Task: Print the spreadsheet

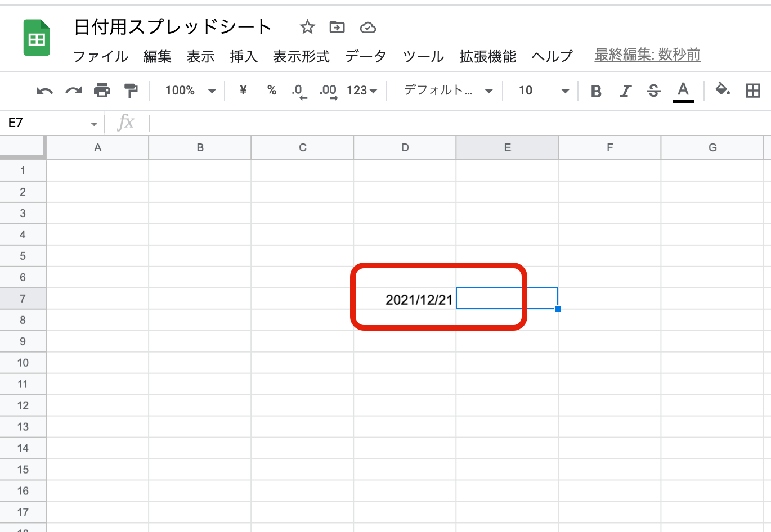Action: (102, 91)
